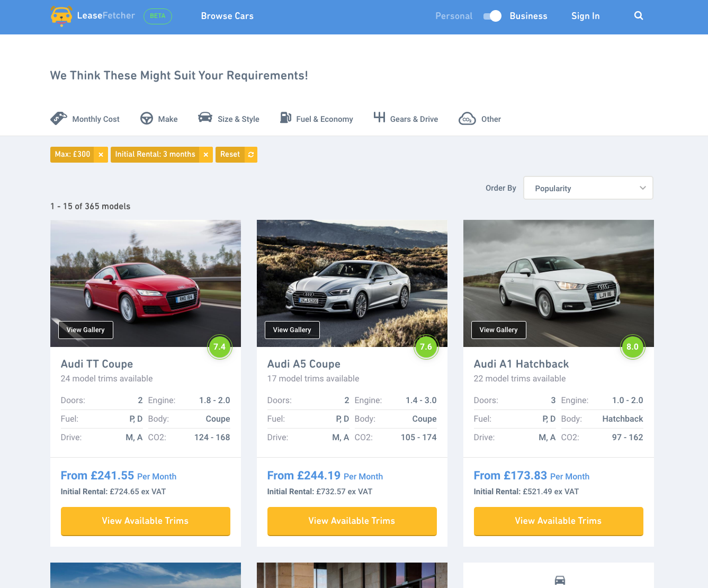Open the Fuel & Economy filter menu
This screenshot has width=708, height=588.
coord(317,119)
